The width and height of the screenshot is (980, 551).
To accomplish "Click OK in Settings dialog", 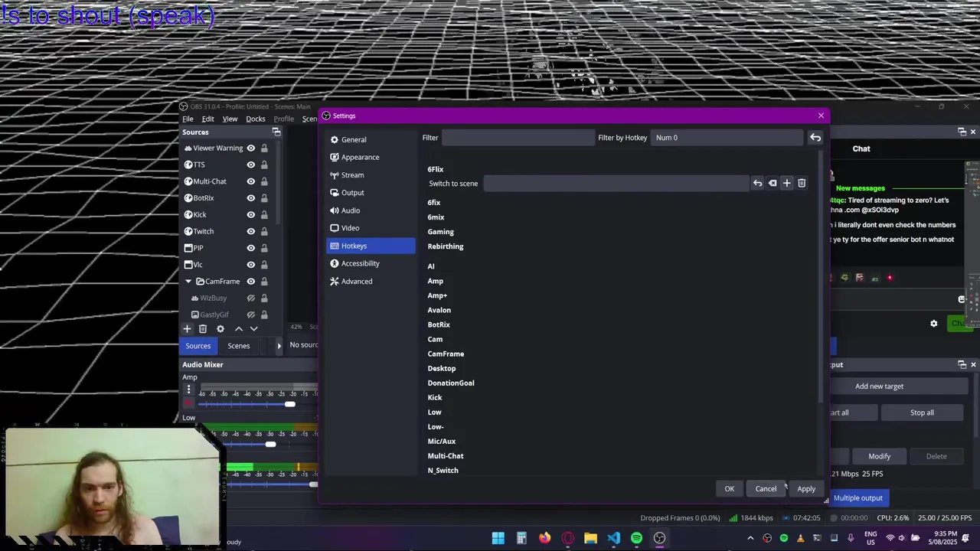I will (x=729, y=489).
